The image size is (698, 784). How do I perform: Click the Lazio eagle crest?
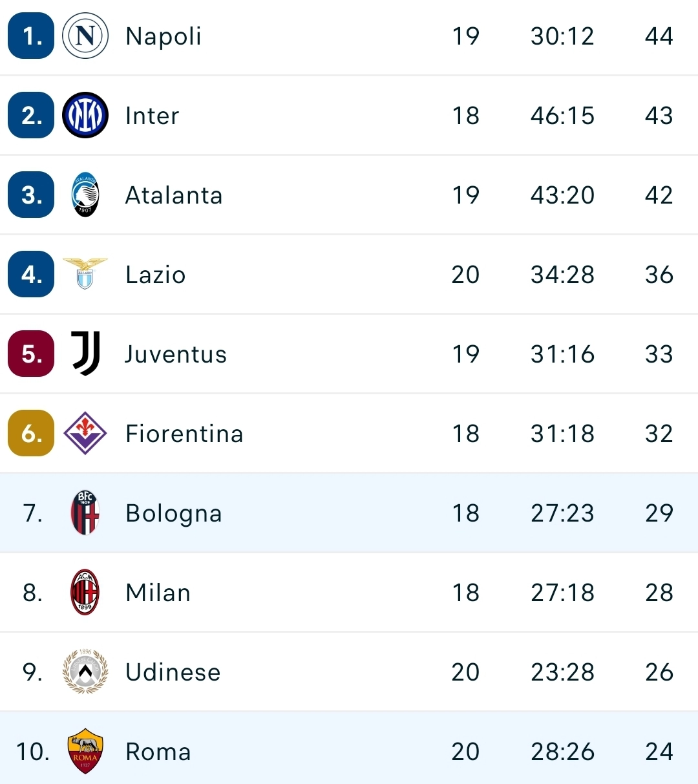tap(85, 274)
